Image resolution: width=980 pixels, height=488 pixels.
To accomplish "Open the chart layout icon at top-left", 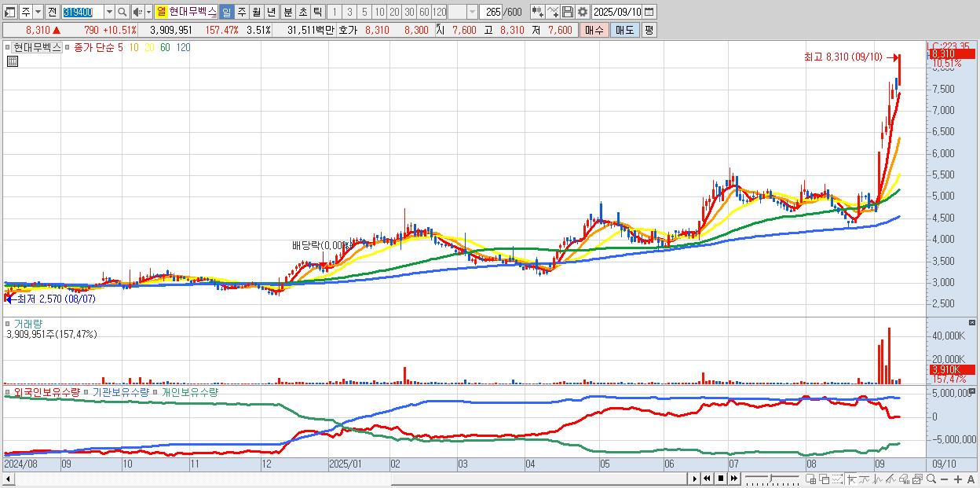I will [10, 12].
